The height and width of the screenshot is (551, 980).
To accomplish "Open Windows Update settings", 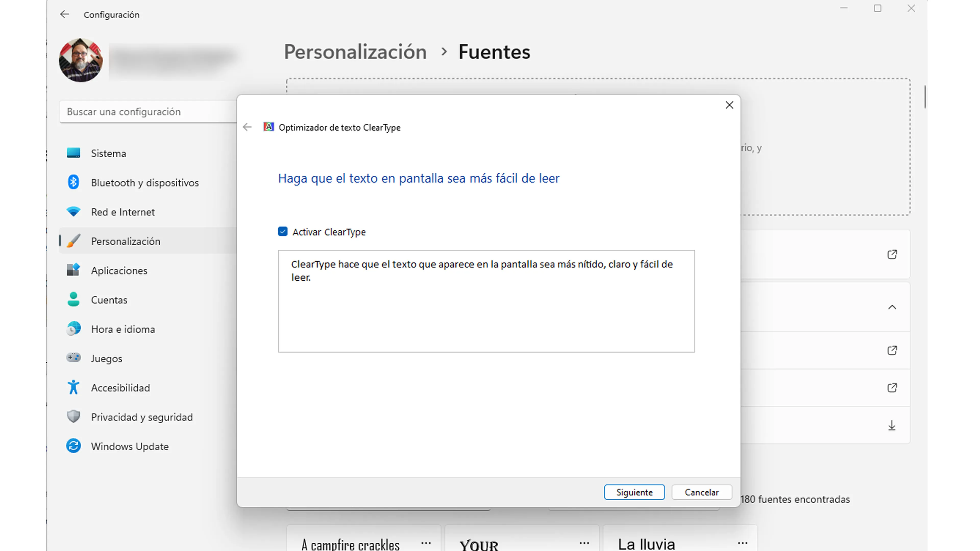I will point(148,446).
